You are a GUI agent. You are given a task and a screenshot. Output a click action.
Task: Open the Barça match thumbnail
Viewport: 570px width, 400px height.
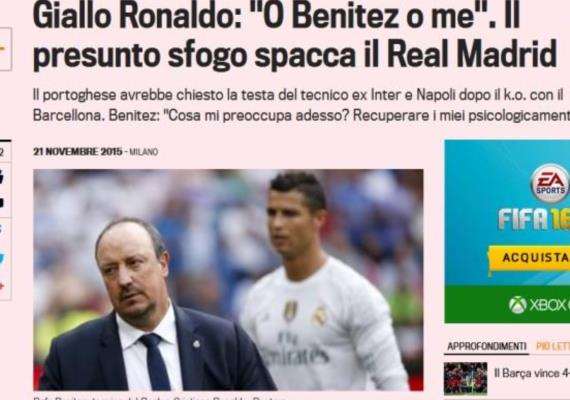tap(465, 378)
